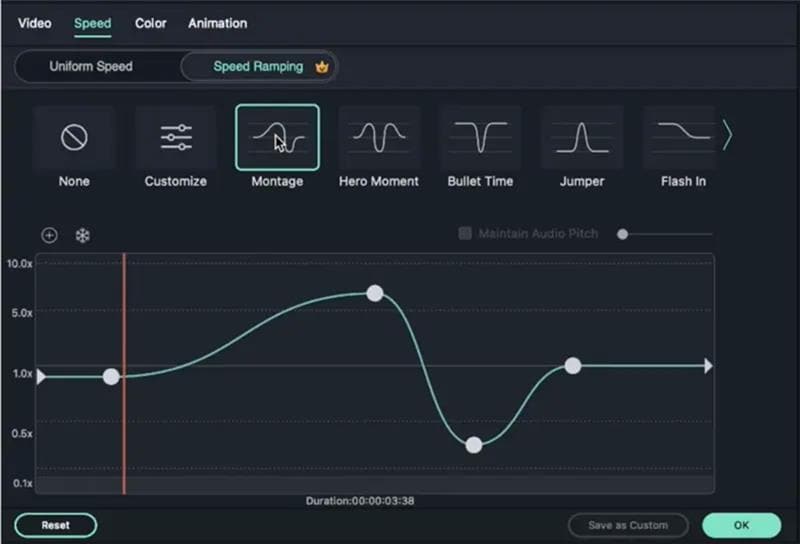Click the audio pitch slider handle
Viewport: 800px width, 544px height.
tap(622, 234)
